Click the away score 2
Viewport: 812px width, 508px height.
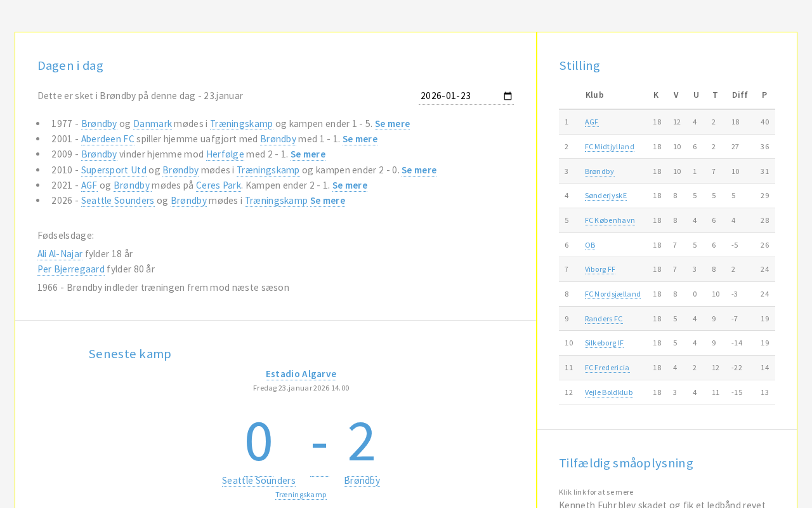(362, 441)
